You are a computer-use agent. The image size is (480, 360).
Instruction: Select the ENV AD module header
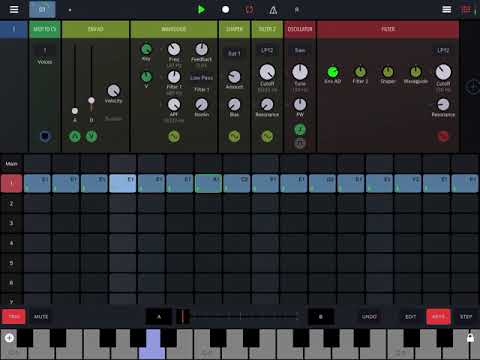pos(95,29)
